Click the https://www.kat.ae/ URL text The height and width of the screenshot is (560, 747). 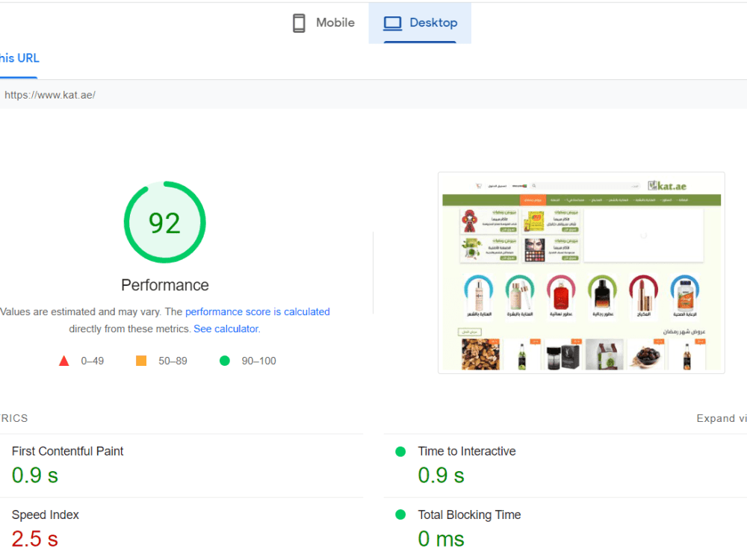(49, 95)
